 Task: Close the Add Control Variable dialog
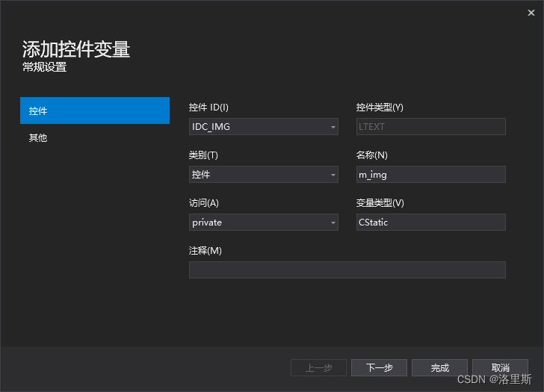tap(531, 13)
